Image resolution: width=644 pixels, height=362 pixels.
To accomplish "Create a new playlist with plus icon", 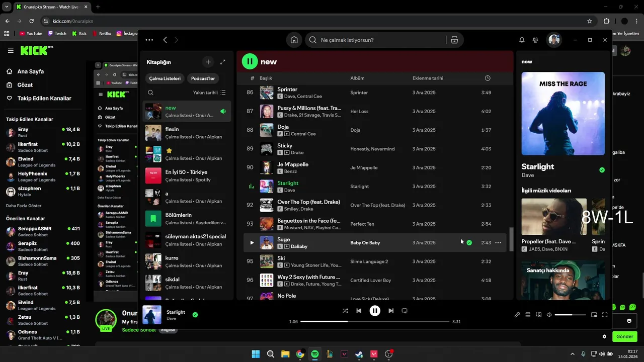I will coord(208,62).
